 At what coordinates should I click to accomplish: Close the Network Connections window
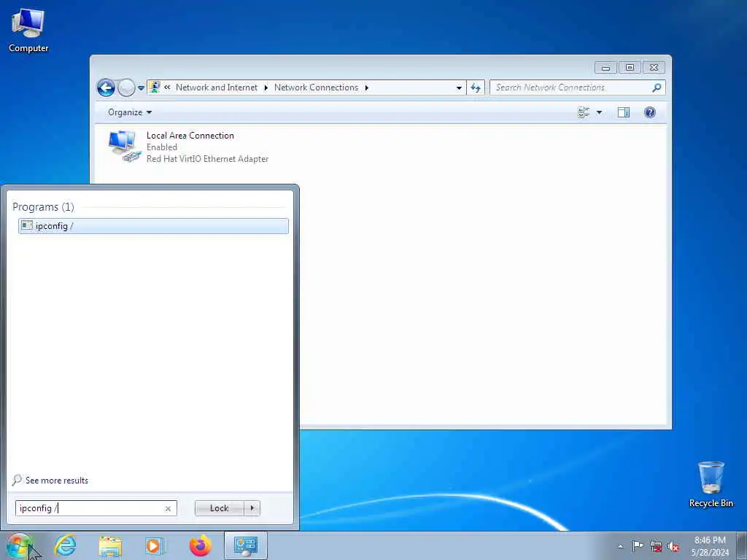point(654,68)
